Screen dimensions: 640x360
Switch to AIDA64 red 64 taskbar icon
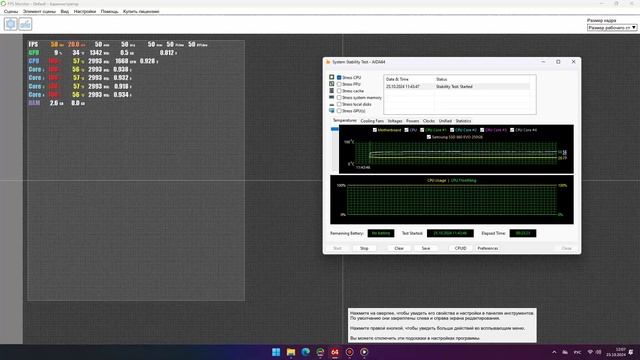pos(335,352)
